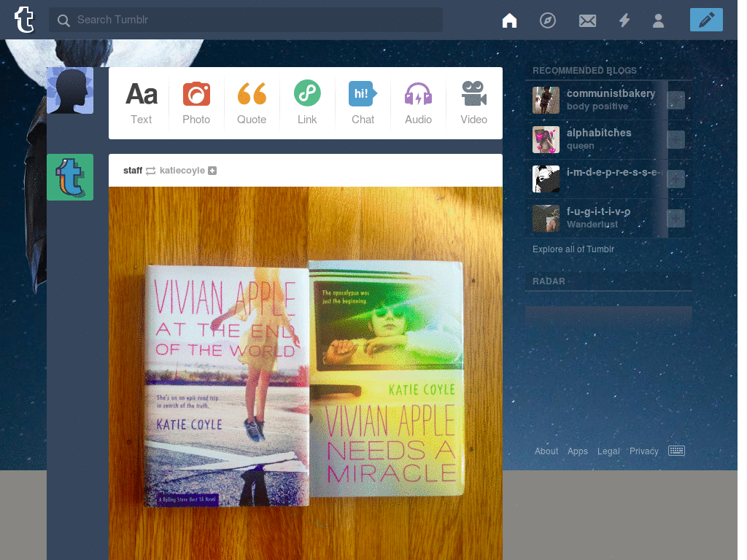
Task: Create a new Quote post
Action: click(252, 104)
